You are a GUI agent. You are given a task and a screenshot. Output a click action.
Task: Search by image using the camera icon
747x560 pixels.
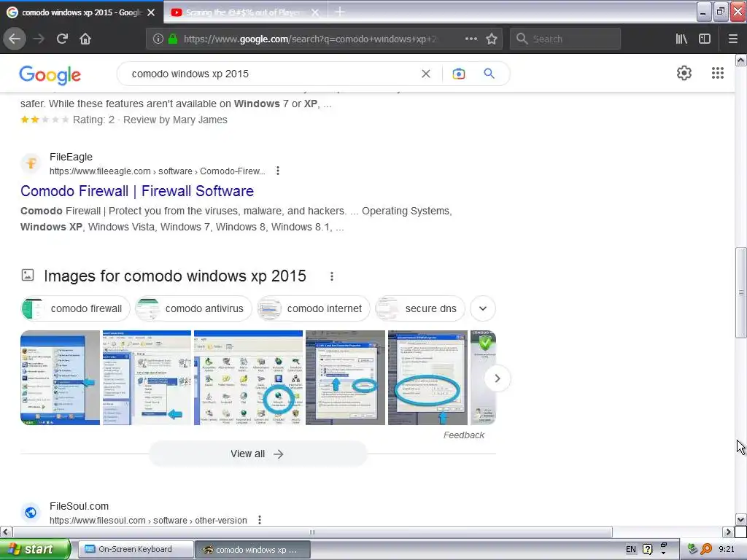(458, 74)
